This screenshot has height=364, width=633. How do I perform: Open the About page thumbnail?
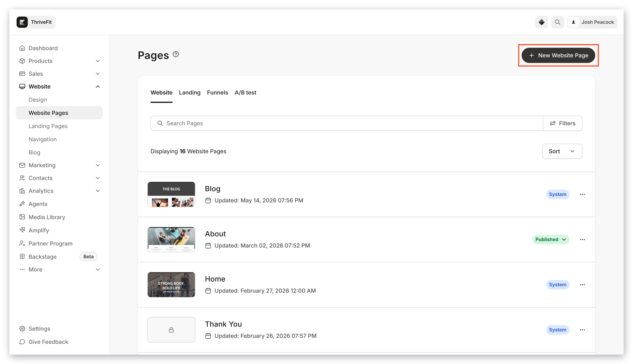[171, 240]
